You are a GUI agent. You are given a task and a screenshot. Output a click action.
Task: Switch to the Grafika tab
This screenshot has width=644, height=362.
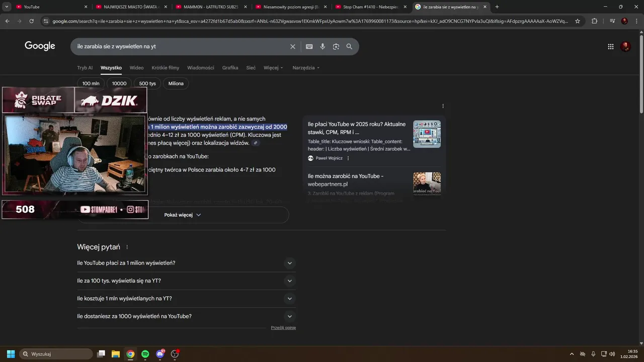230,68
